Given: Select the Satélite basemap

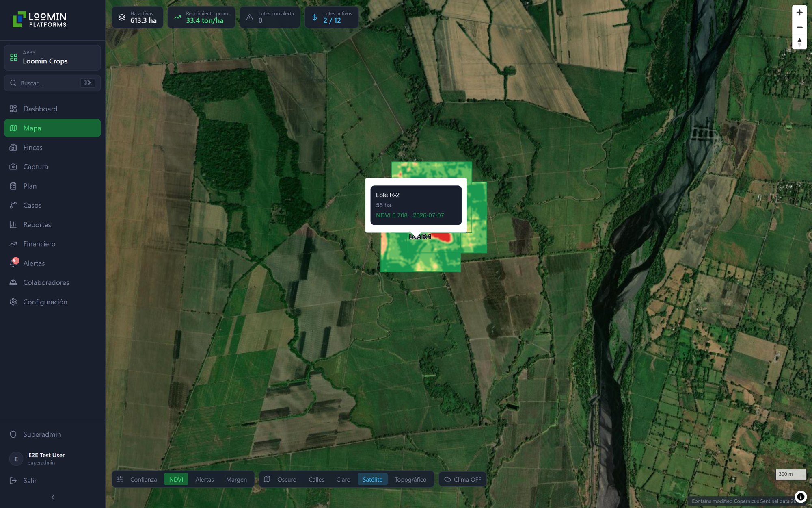Looking at the screenshot, I should click(x=372, y=479).
